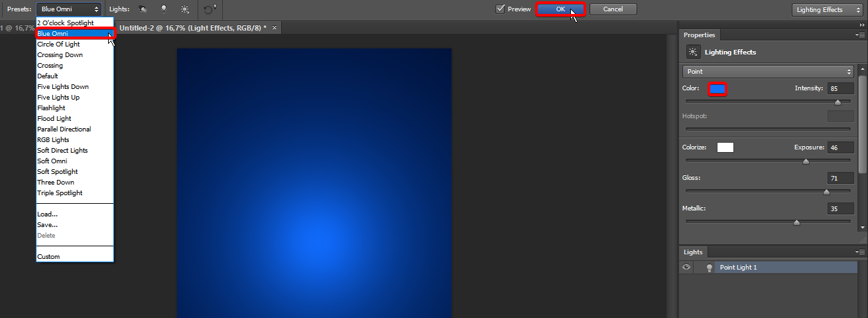Hide Point Light 1 with the eye icon

click(x=686, y=268)
